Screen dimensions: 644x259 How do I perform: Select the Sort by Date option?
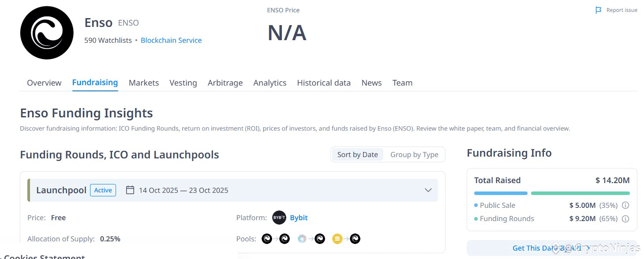357,154
